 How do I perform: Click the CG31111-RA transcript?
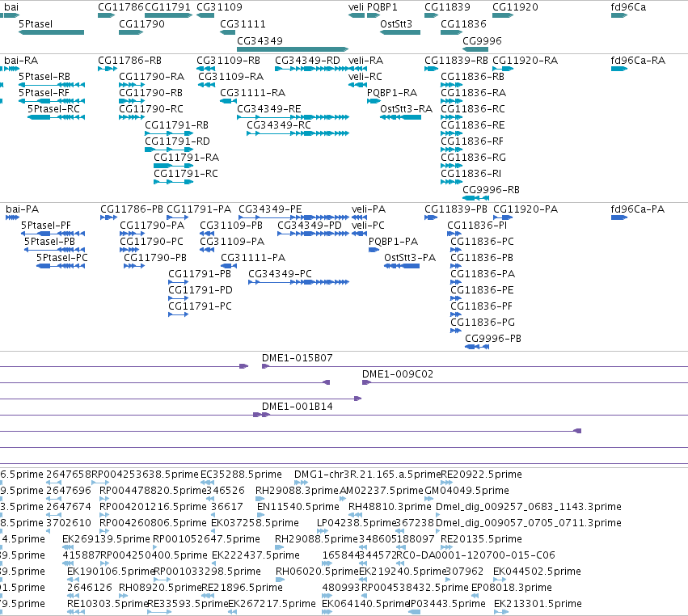pyautogui.click(x=228, y=101)
